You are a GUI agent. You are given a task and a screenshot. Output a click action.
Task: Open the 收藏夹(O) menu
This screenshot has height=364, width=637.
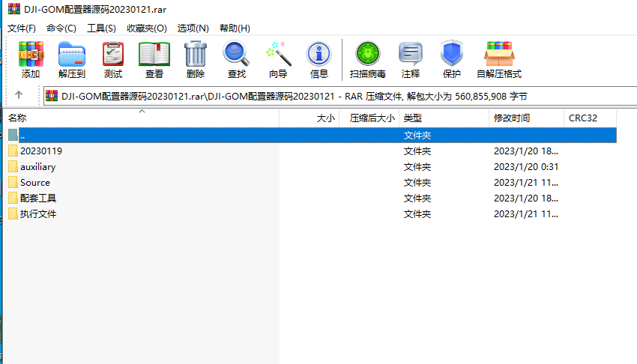[147, 28]
